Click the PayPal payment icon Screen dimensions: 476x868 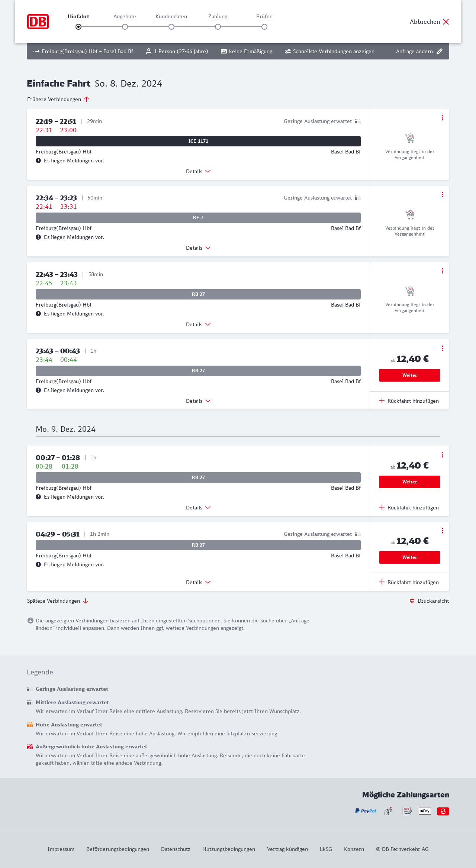(366, 811)
